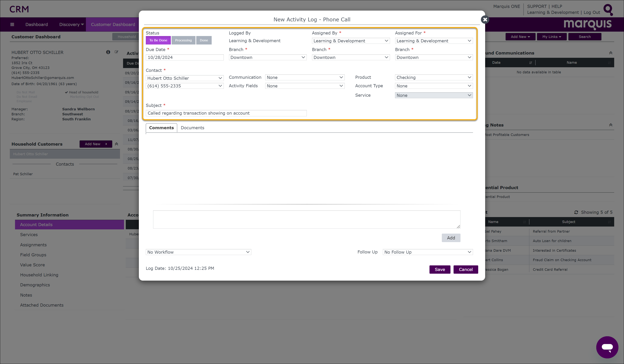Open Logged By Branch dropdown
Image resolution: width=624 pixels, height=364 pixels.
pos(268,57)
